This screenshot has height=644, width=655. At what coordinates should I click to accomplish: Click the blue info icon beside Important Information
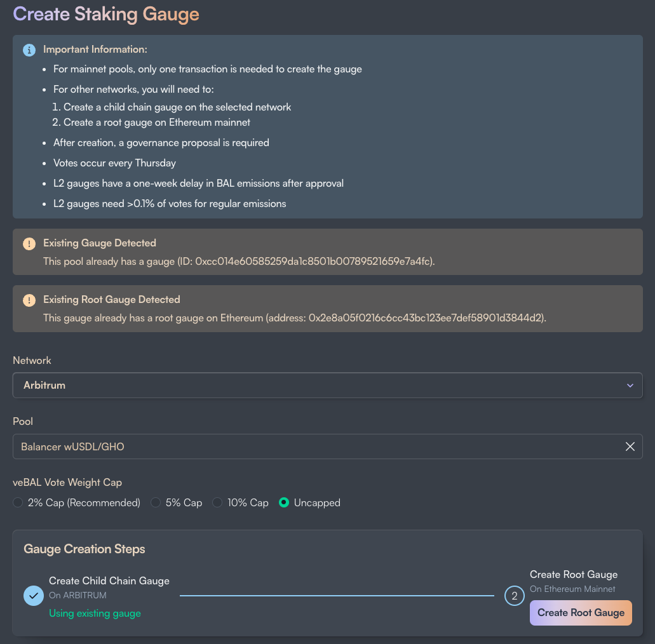tap(29, 50)
